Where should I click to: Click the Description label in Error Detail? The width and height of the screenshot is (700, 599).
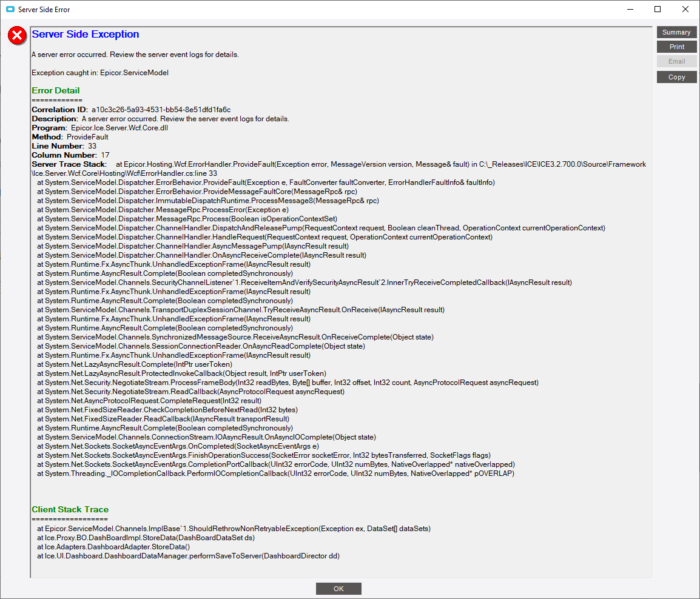click(x=55, y=119)
